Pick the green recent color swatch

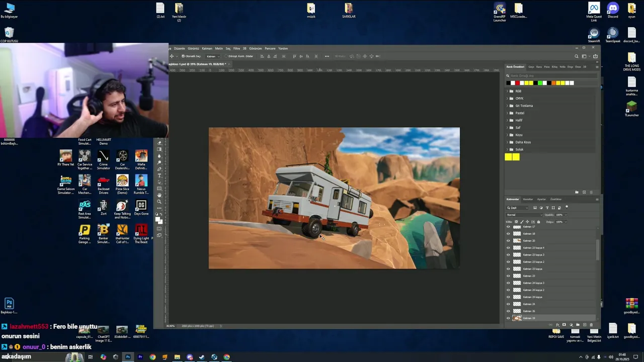click(x=540, y=83)
